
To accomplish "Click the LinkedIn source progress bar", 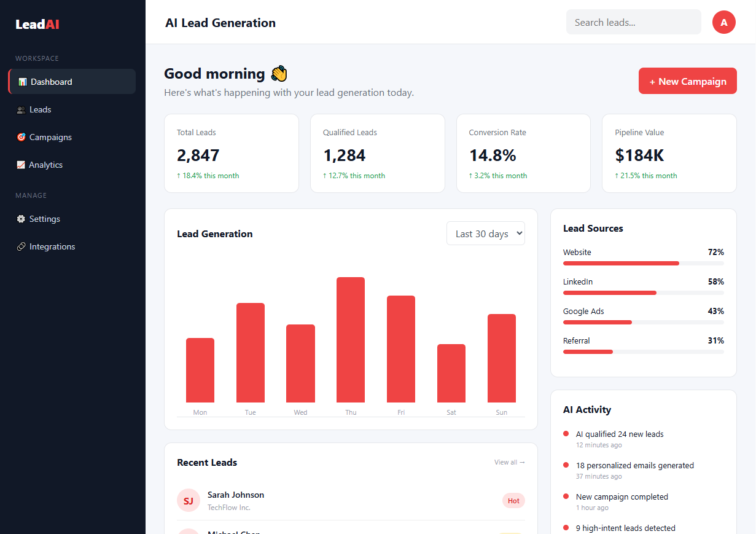I will [644, 293].
